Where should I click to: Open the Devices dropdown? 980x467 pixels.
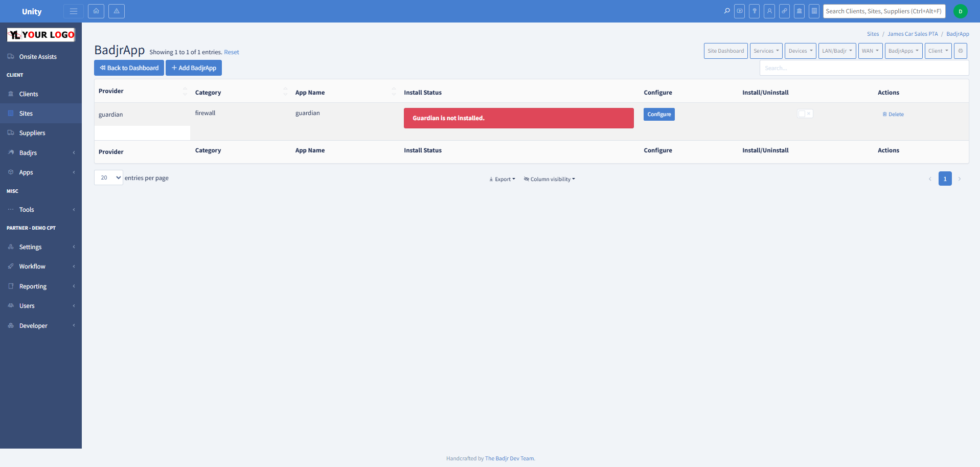(801, 51)
